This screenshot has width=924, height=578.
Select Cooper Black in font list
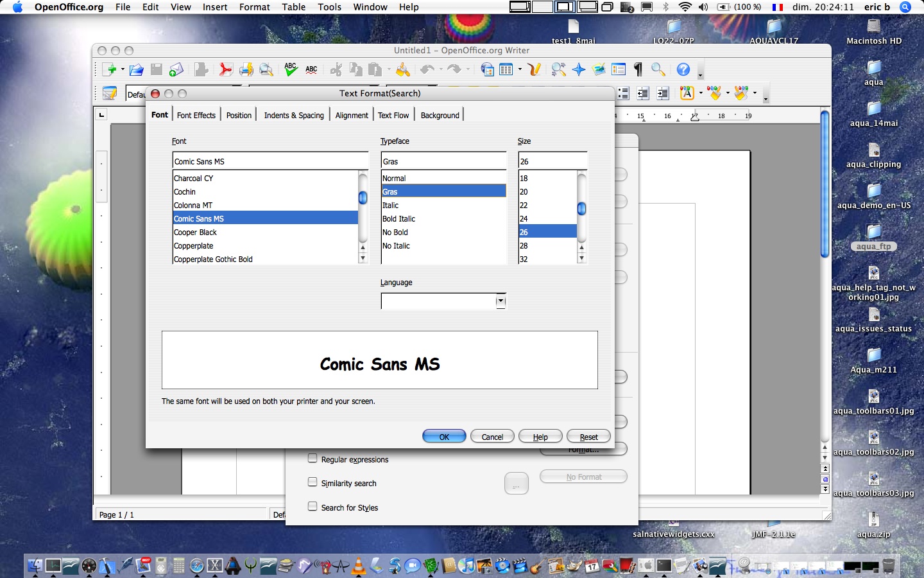tap(265, 232)
